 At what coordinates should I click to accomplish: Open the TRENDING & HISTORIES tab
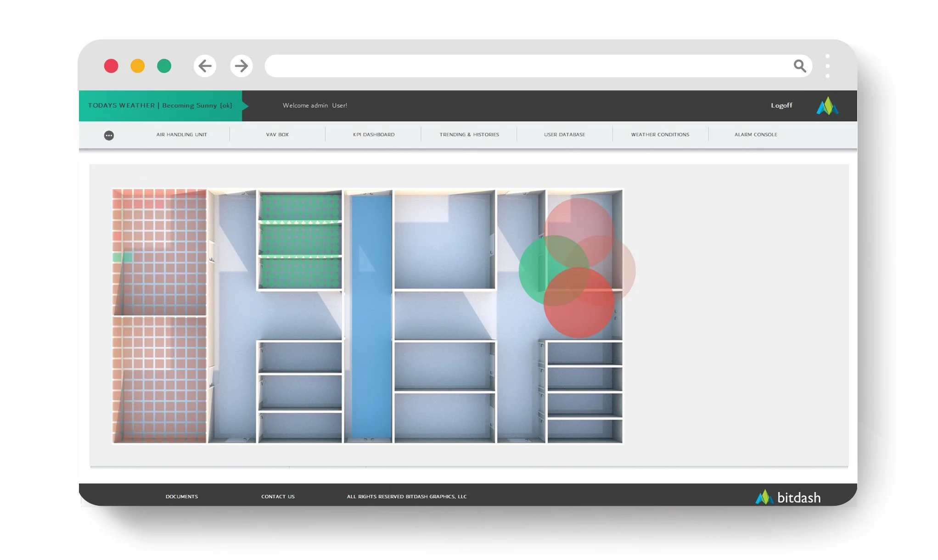(469, 134)
